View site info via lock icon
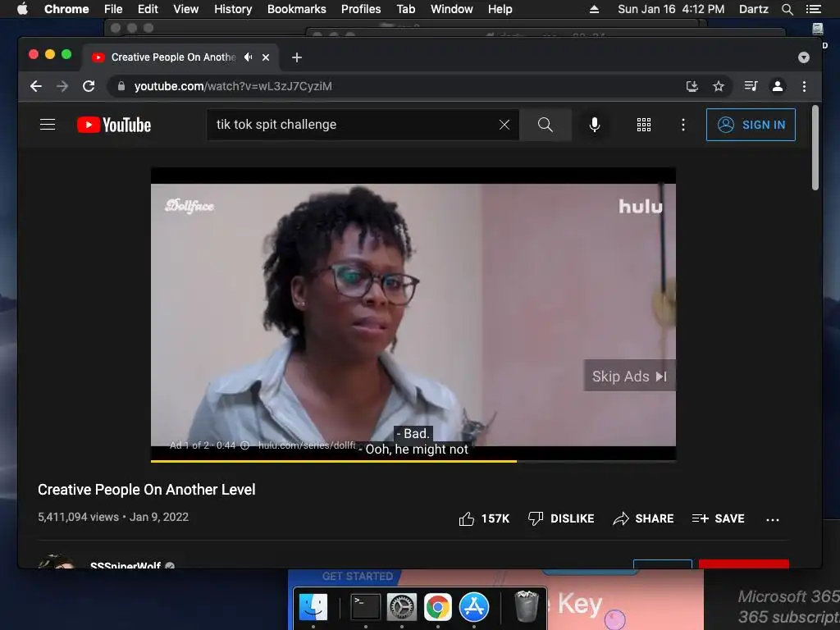Viewport: 840px width, 630px height. pyautogui.click(x=121, y=86)
